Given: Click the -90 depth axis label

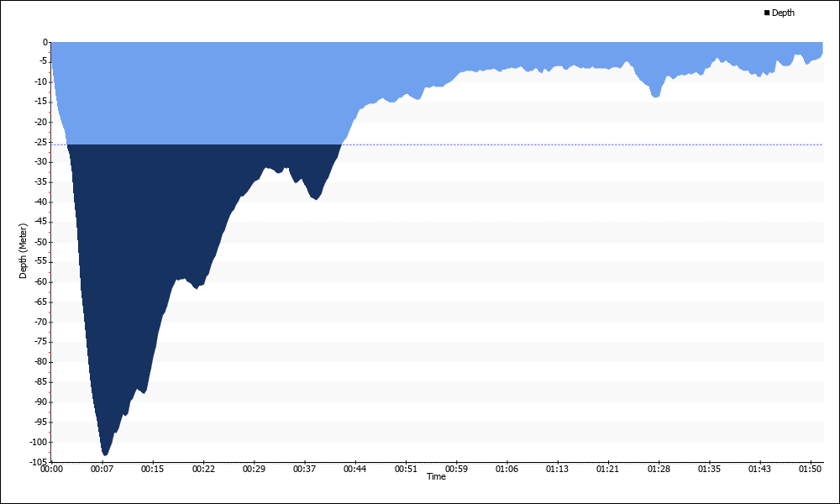Looking at the screenshot, I should point(42,402).
